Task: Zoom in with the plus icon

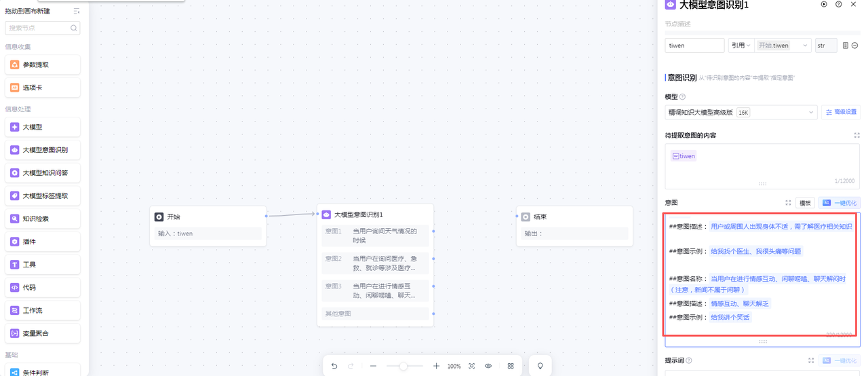Action: 436,366
